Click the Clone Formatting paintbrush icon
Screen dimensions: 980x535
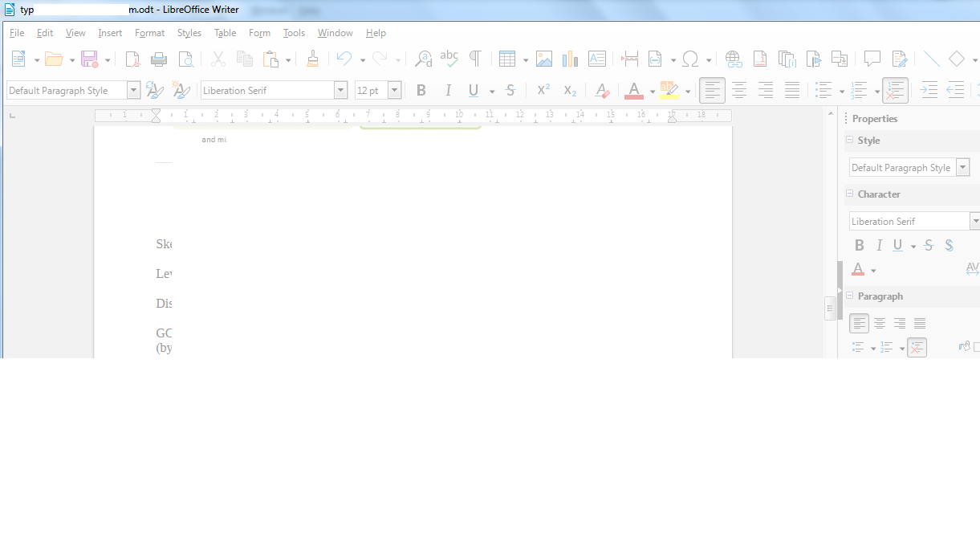click(313, 59)
